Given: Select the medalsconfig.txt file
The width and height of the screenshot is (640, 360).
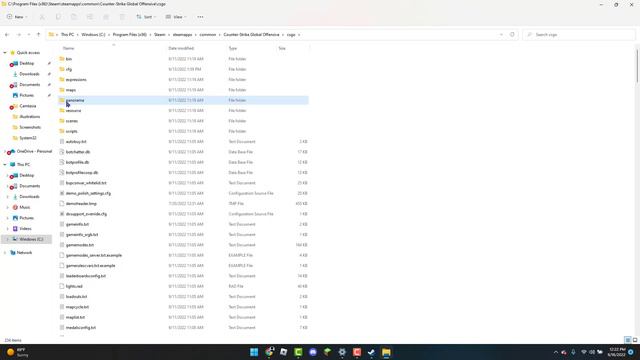Looking at the screenshot, I should [x=81, y=327].
